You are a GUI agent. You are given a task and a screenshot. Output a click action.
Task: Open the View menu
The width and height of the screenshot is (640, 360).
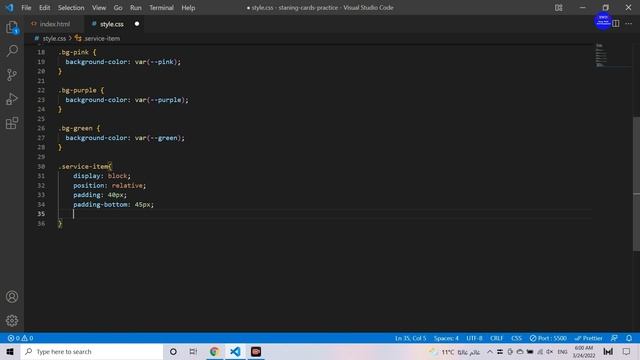pos(99,8)
